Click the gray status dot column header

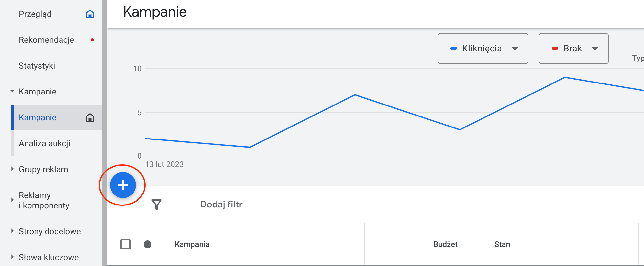click(x=148, y=244)
